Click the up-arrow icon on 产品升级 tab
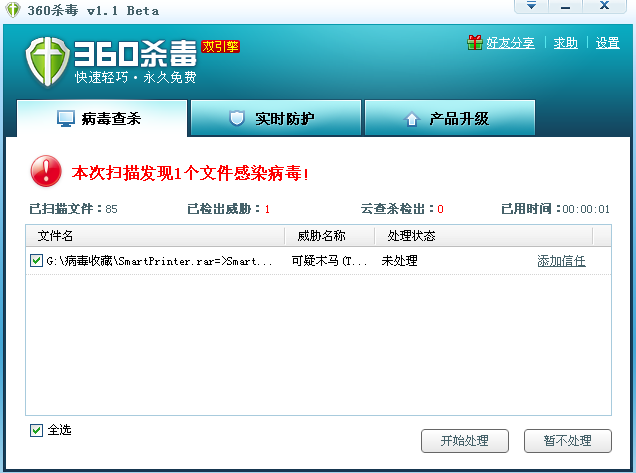The width and height of the screenshot is (636, 473). tap(412, 119)
